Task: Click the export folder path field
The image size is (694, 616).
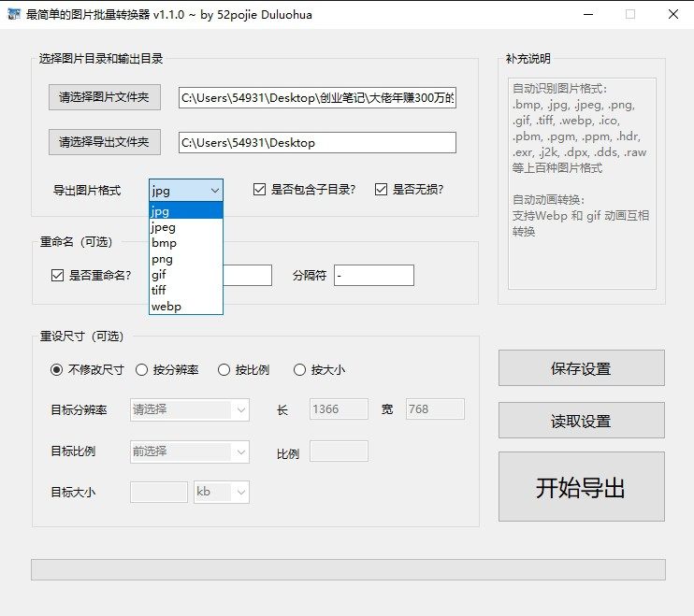Action: click(317, 142)
